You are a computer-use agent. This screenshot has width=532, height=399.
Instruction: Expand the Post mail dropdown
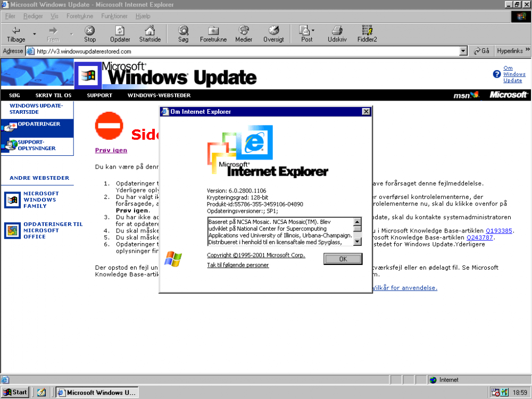(x=313, y=30)
